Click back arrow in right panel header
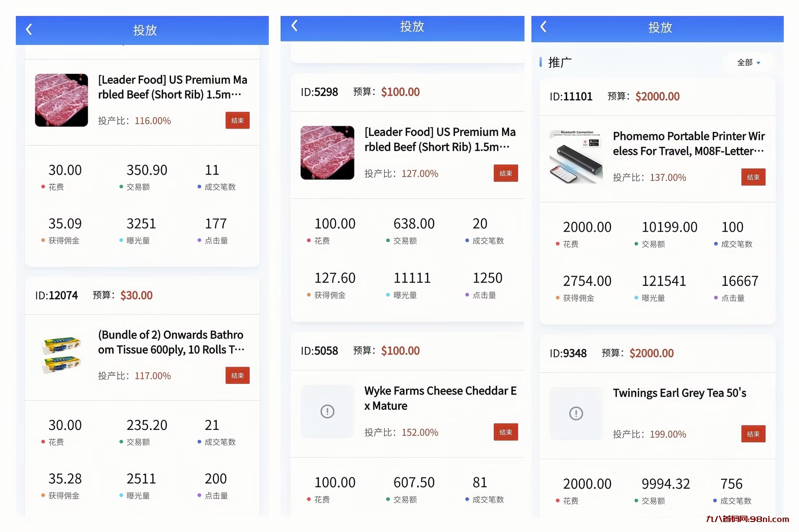This screenshot has width=799, height=532. pyautogui.click(x=543, y=27)
